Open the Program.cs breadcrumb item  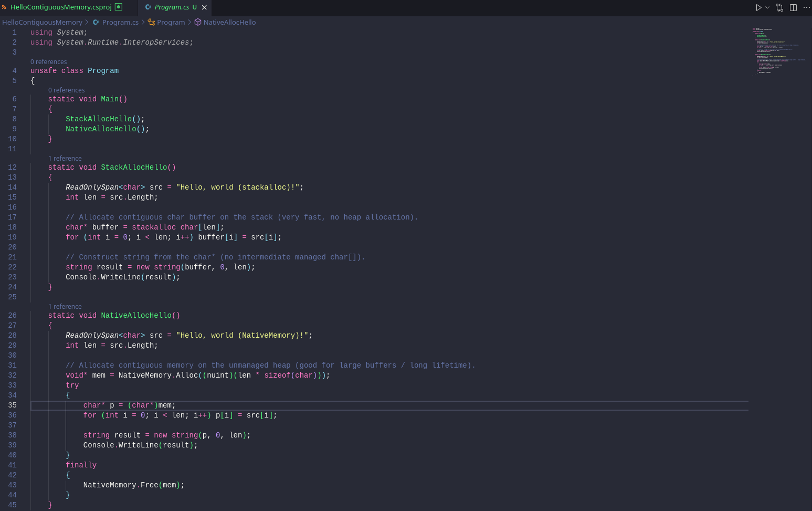click(x=120, y=22)
